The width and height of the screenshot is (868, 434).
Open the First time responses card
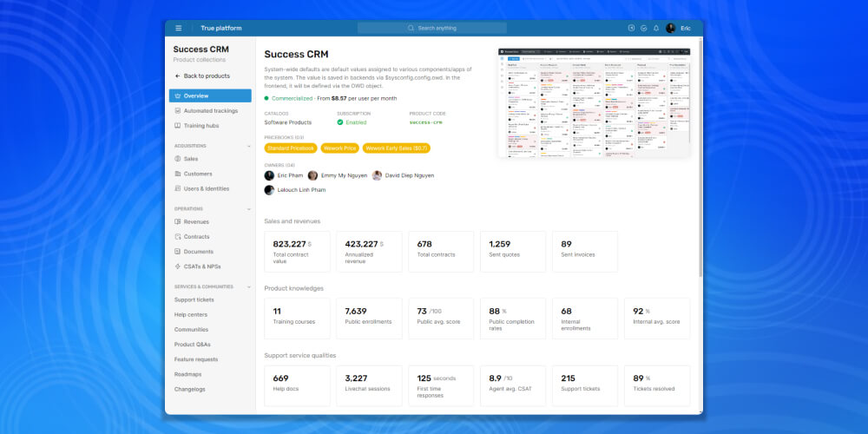[x=441, y=386]
